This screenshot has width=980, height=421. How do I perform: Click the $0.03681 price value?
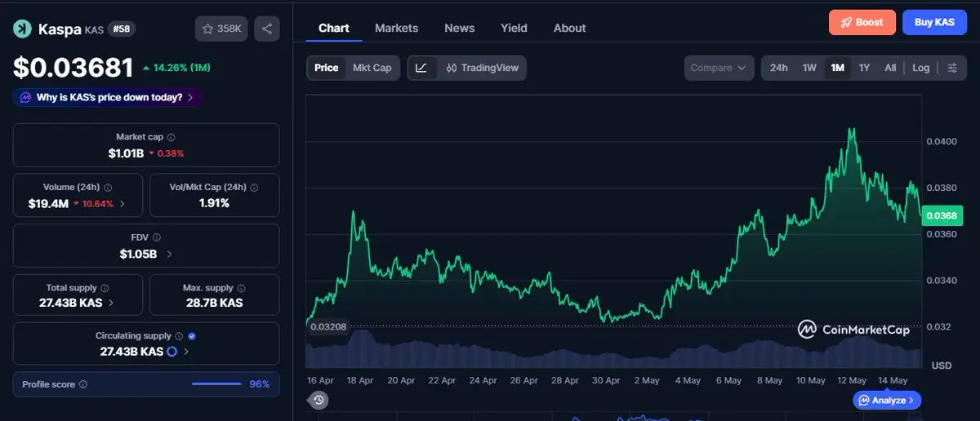[x=73, y=68]
